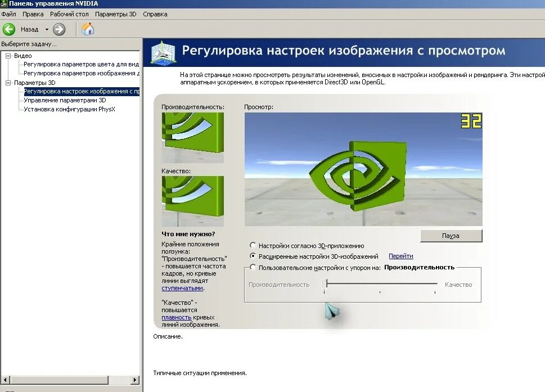Click the Back navigation arrow

8,29
